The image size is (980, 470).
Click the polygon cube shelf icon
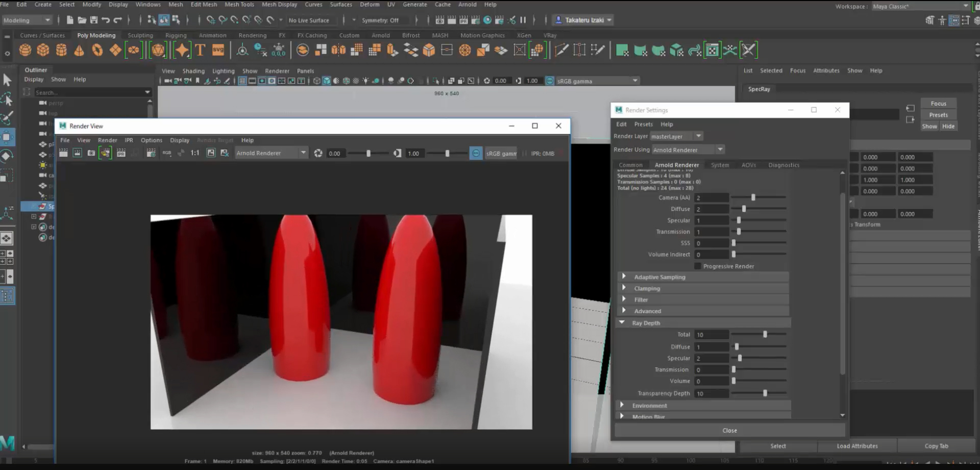click(x=43, y=50)
